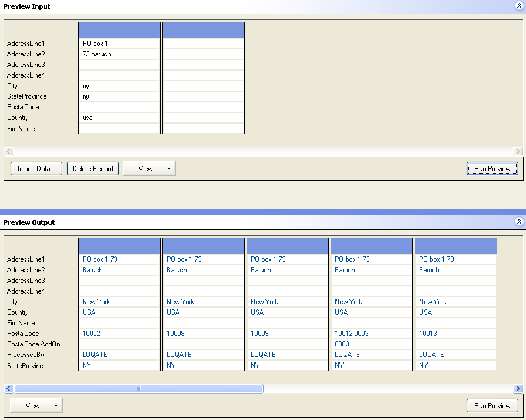
Task: Collapse the Preview Input panel
Action: 518,6
